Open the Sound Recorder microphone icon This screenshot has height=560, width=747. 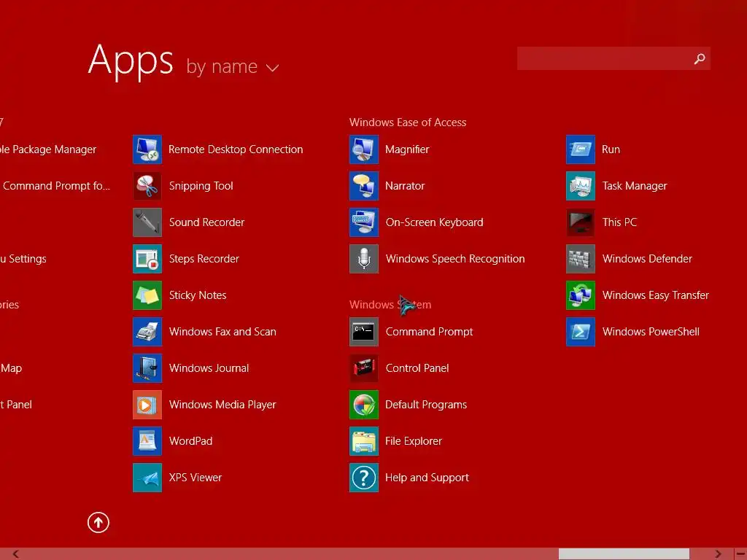click(147, 222)
